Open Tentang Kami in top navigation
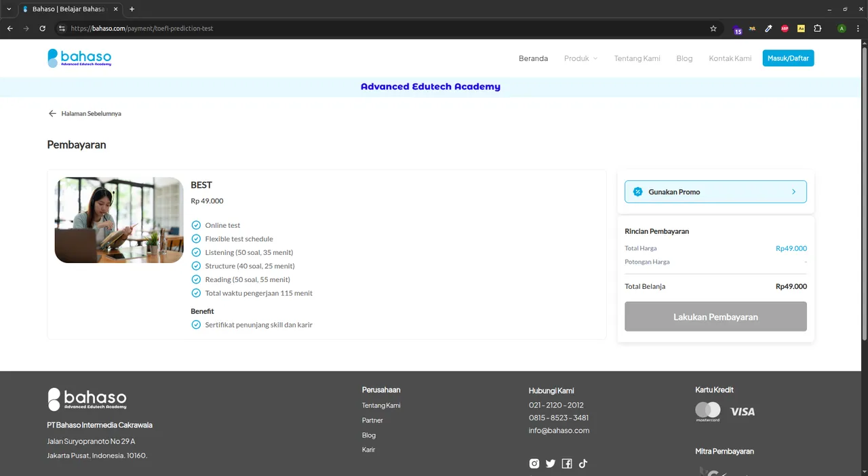Viewport: 868px width, 476px height. (637, 58)
